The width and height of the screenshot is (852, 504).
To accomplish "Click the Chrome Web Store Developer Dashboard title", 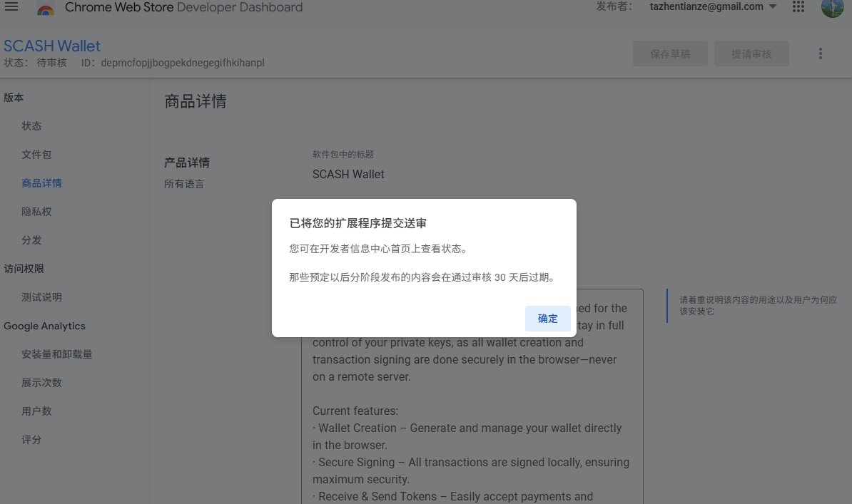I will [x=183, y=7].
